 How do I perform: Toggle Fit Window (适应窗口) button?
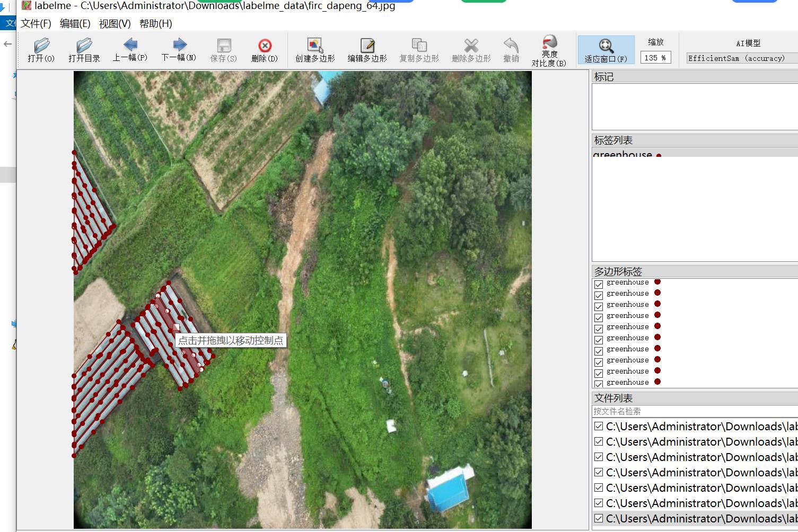coord(606,50)
